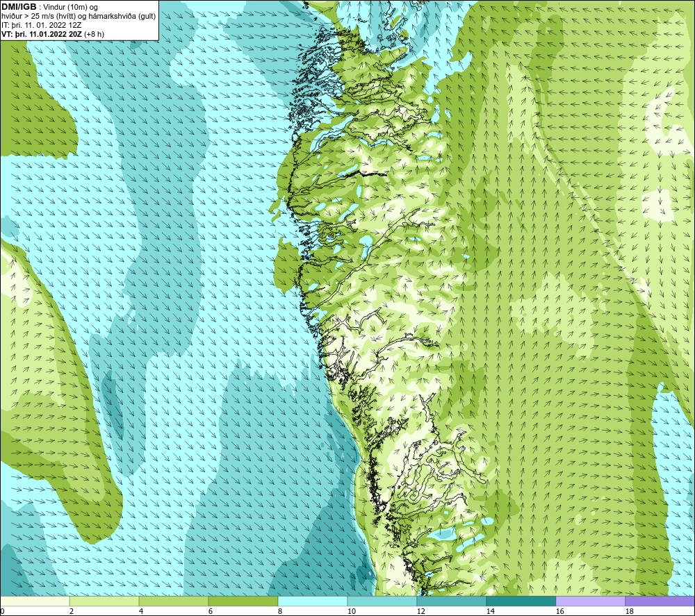Click the 14–16 m/s dark teal legend swatch
The image size is (695, 616).
(x=521, y=601)
